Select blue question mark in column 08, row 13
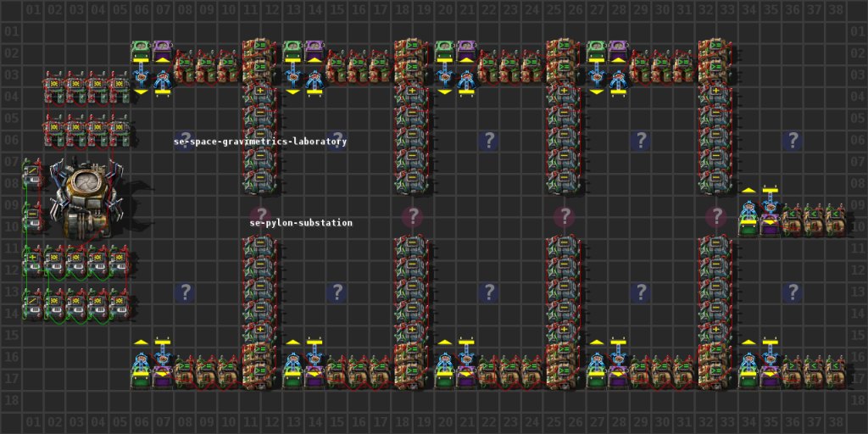This screenshot has height=434, width=868. 184,292
